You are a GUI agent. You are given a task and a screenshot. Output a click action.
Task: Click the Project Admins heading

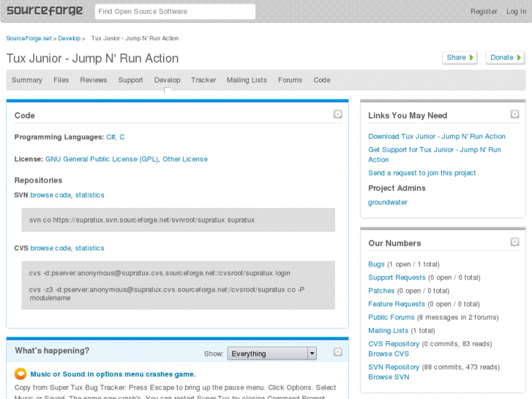pos(397,188)
